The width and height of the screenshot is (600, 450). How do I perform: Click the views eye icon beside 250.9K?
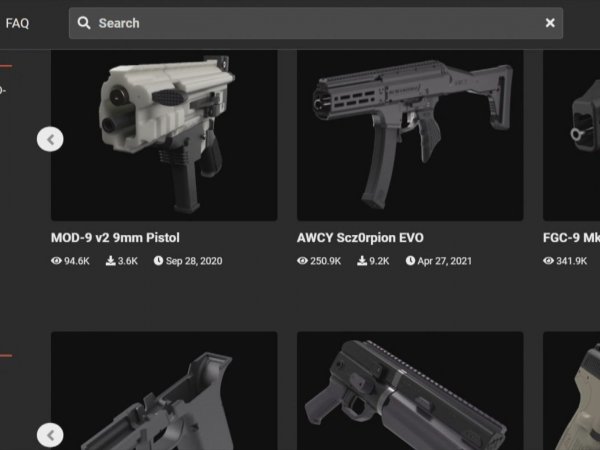coord(302,261)
